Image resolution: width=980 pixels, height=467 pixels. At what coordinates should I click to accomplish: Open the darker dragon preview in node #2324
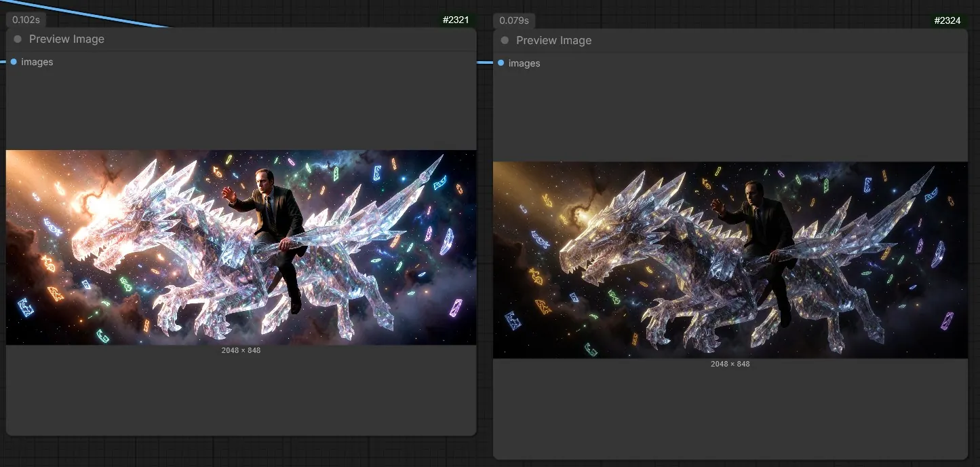coord(730,260)
